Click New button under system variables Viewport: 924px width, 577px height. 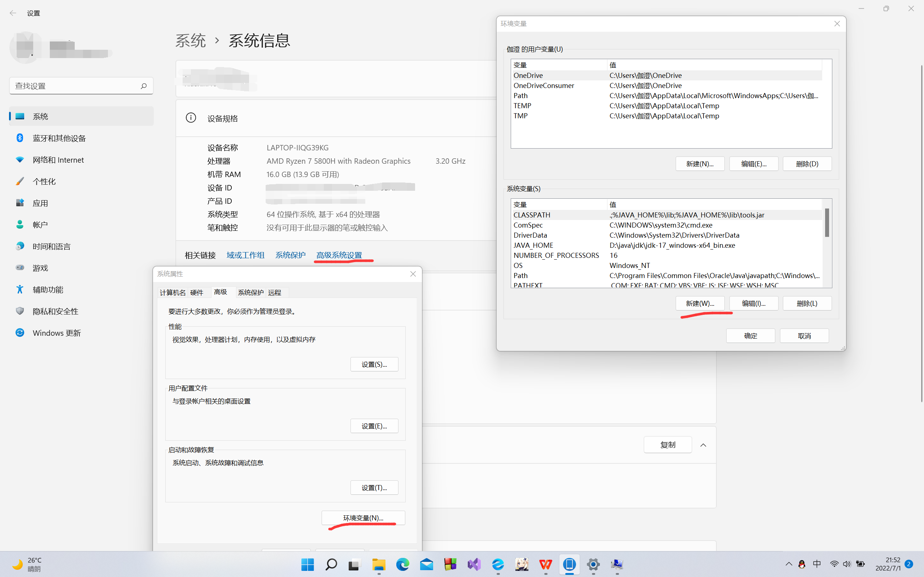click(699, 303)
